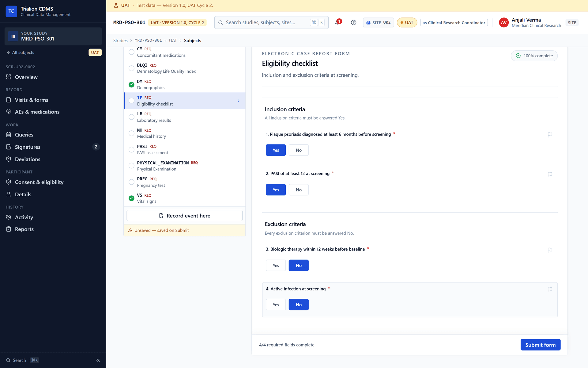This screenshot has height=368, width=588.
Task: Click the UAT flask icon in banner
Action: (x=116, y=5)
